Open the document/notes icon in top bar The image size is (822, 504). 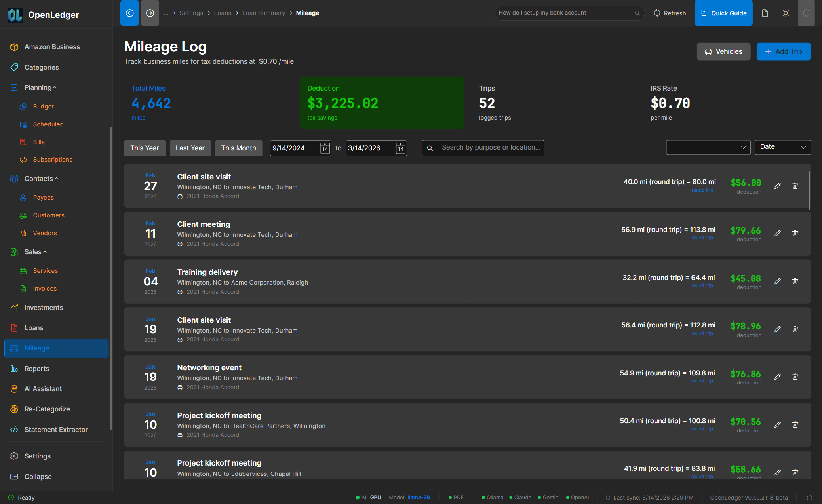point(765,13)
